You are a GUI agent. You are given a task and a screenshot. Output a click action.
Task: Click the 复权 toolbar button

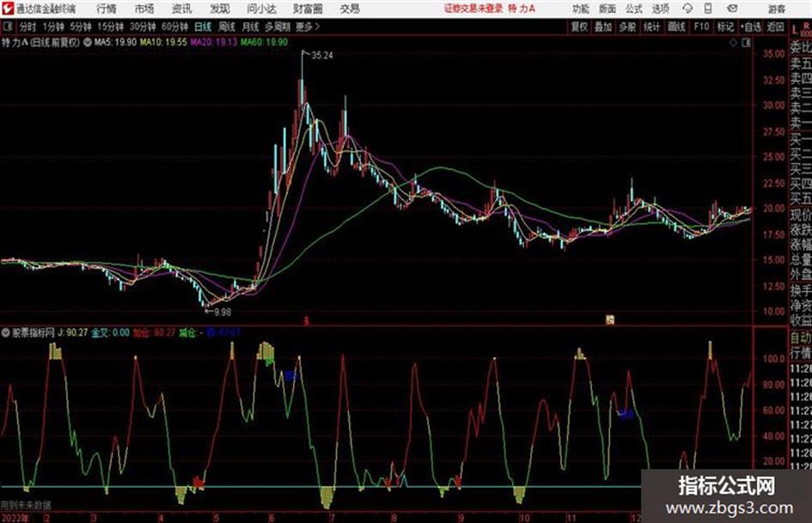579,27
